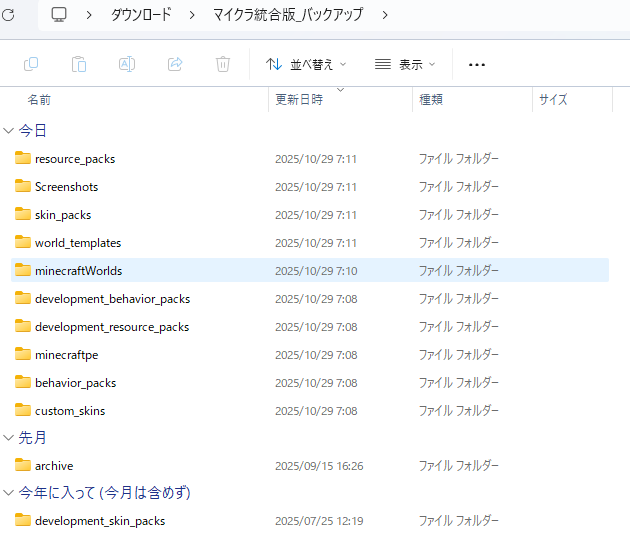Click the Share icon in toolbar
This screenshot has height=545, width=630.
point(175,64)
